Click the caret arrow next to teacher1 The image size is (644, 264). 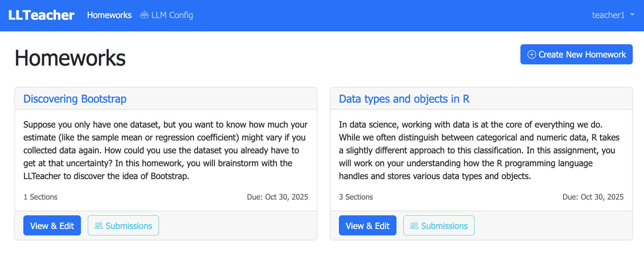click(632, 14)
